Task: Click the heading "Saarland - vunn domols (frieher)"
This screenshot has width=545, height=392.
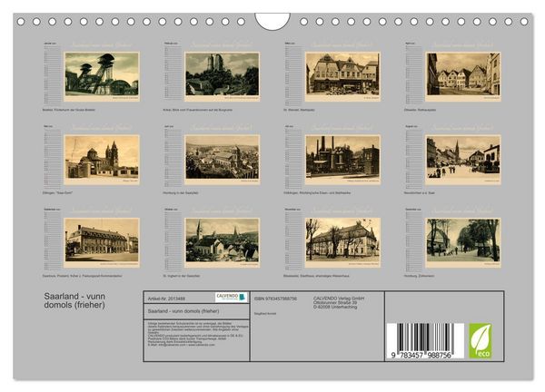Action: (x=74, y=300)
